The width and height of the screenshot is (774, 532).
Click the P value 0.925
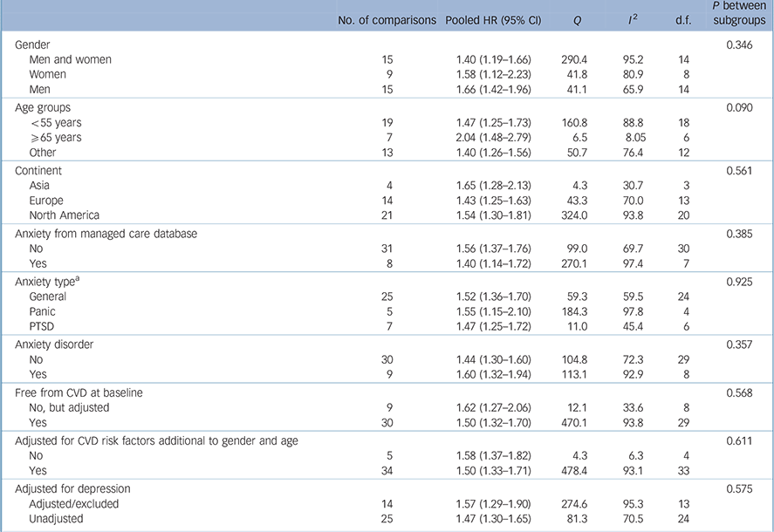click(739, 280)
